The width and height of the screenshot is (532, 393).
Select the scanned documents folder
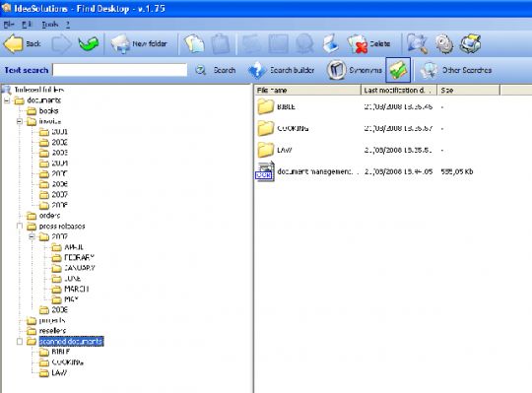tap(65, 342)
